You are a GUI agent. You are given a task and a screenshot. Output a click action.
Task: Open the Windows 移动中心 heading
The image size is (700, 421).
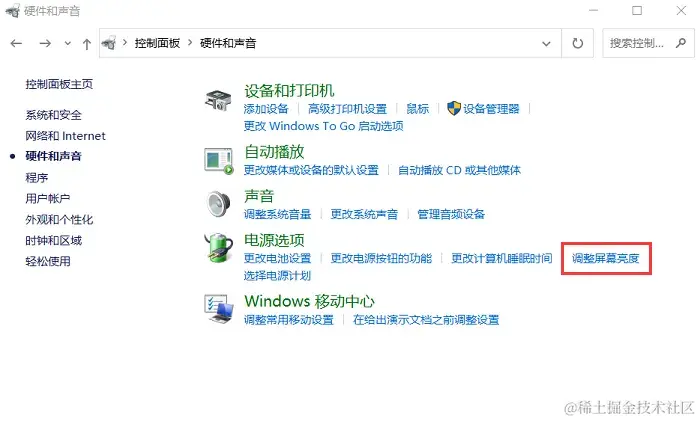(x=309, y=301)
